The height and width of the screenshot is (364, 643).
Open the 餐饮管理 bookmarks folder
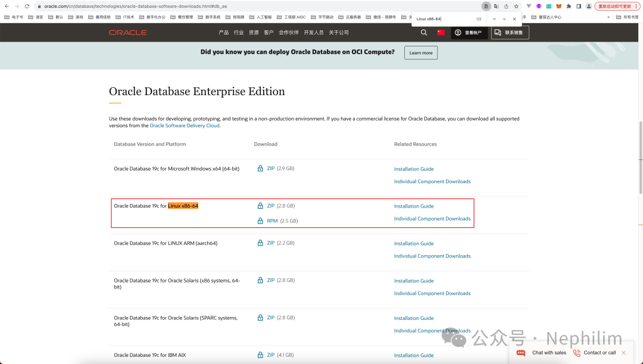coord(181,17)
